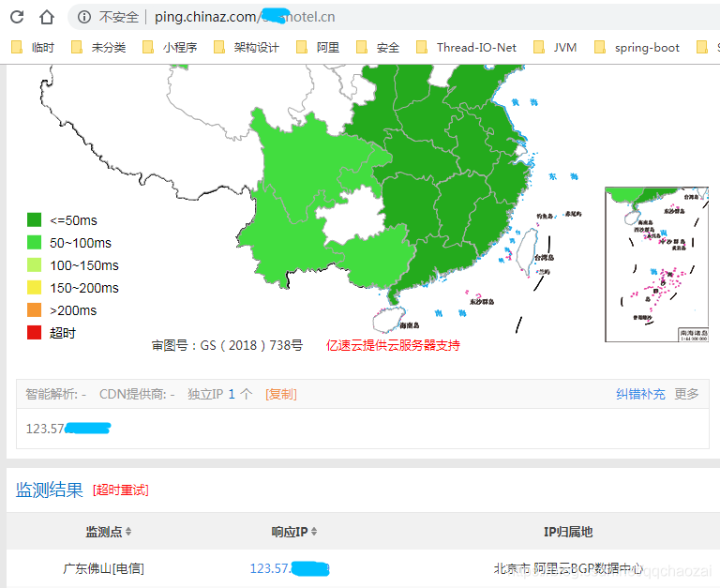Screen dimensions: 720x588
Task: Click the dark green <=50ms legend swatch
Action: coord(35,220)
